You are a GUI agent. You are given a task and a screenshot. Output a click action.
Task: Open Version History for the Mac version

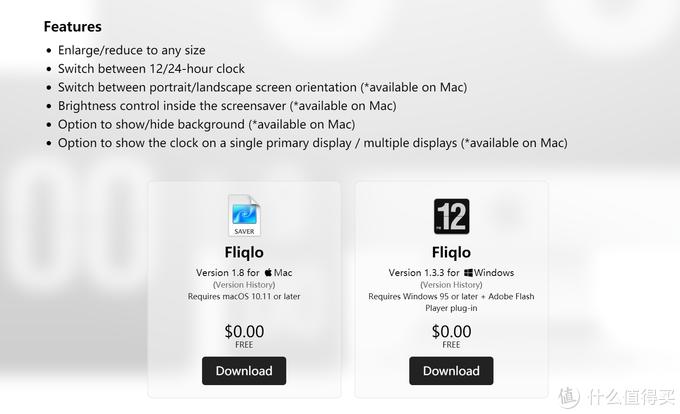[x=244, y=285]
